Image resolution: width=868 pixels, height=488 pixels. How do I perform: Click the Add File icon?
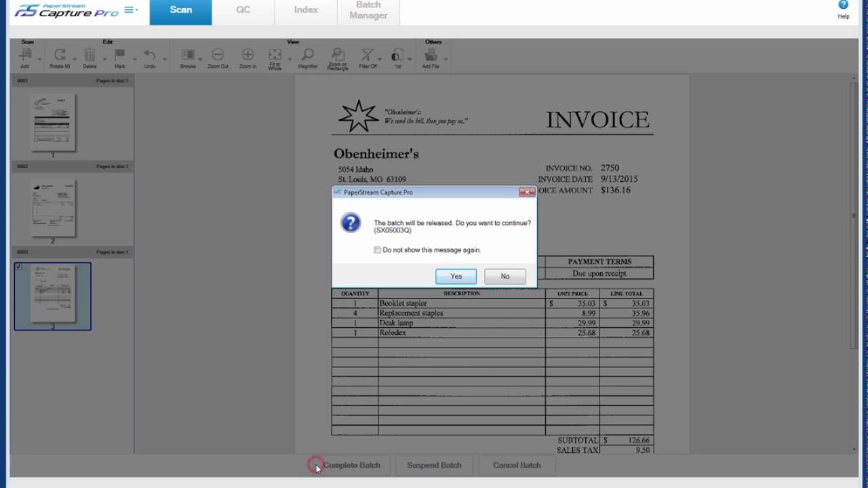tap(431, 55)
